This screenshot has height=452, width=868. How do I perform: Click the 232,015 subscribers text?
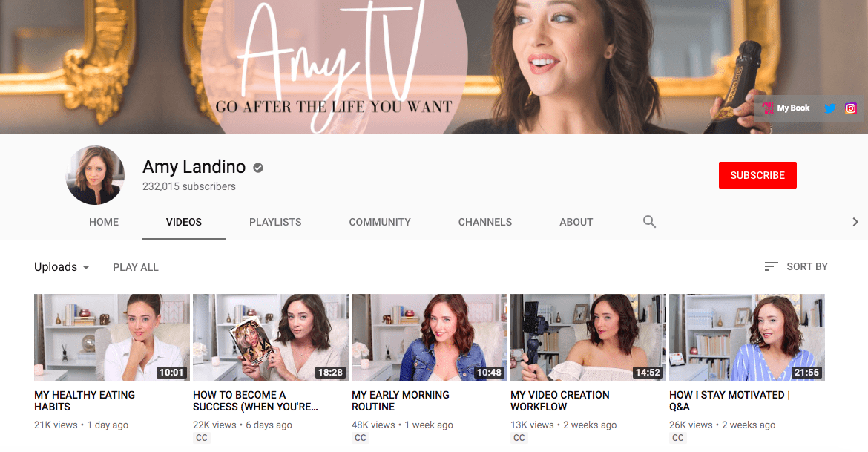click(188, 187)
